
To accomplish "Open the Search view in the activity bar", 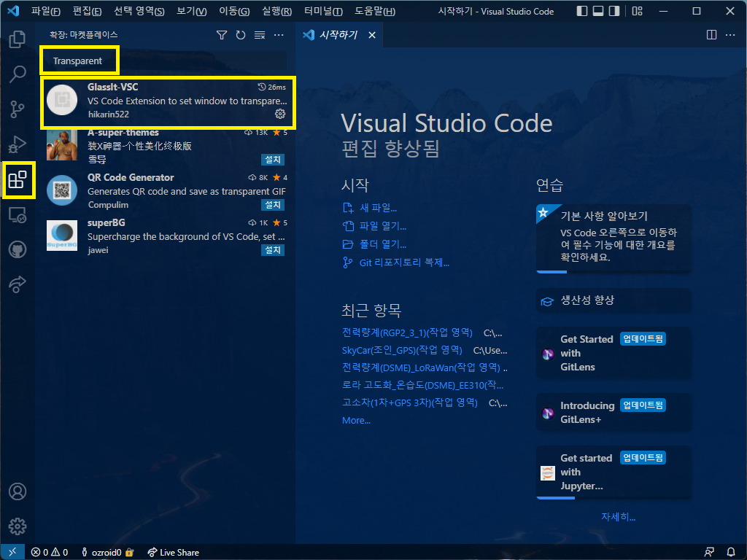I will [18, 74].
